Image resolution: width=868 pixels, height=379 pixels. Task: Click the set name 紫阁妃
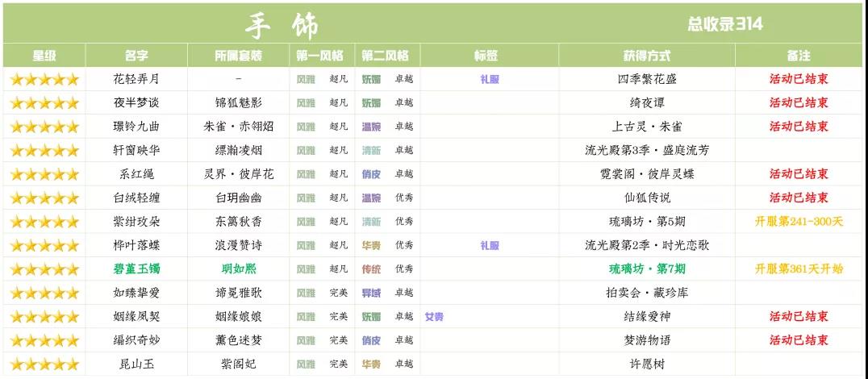(x=239, y=364)
